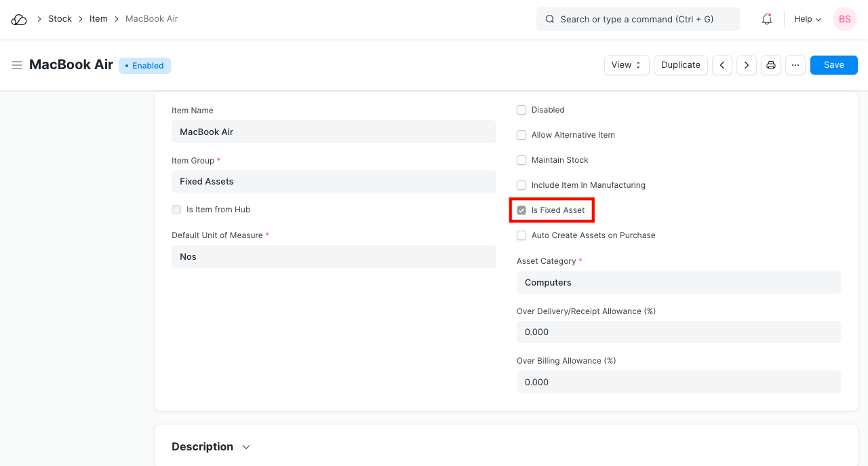Duplicate this item record
The image size is (868, 466).
(x=680, y=65)
